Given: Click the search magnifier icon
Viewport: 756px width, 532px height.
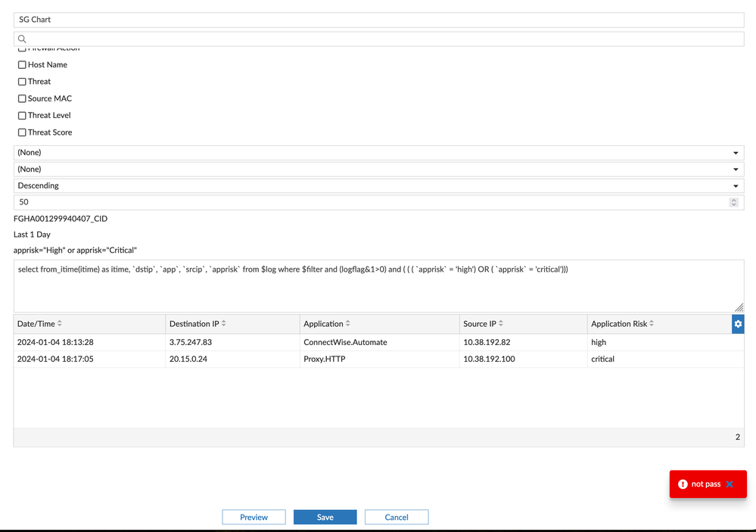Looking at the screenshot, I should pyautogui.click(x=22, y=39).
